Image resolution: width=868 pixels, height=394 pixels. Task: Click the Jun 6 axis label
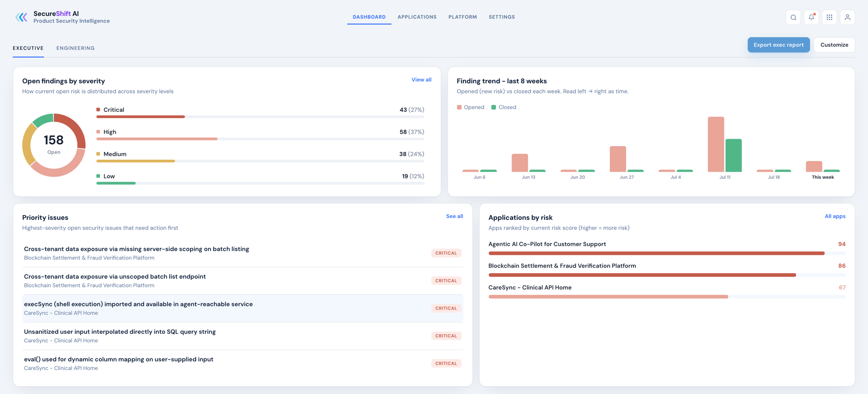coord(479,177)
